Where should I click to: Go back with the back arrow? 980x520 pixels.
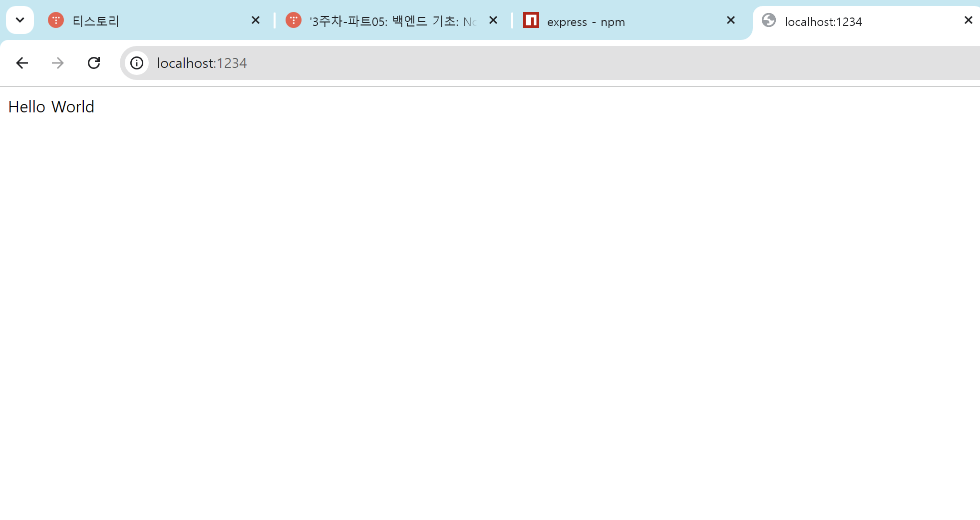pyautogui.click(x=22, y=63)
